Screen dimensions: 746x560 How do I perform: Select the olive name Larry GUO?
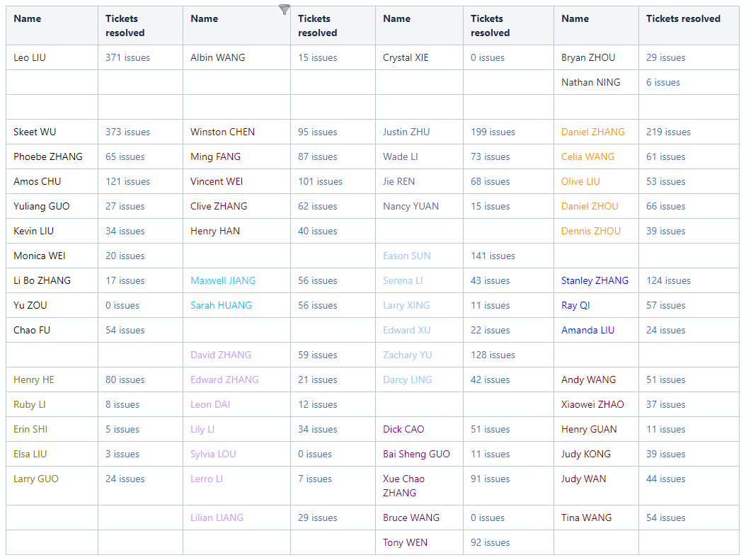36,478
